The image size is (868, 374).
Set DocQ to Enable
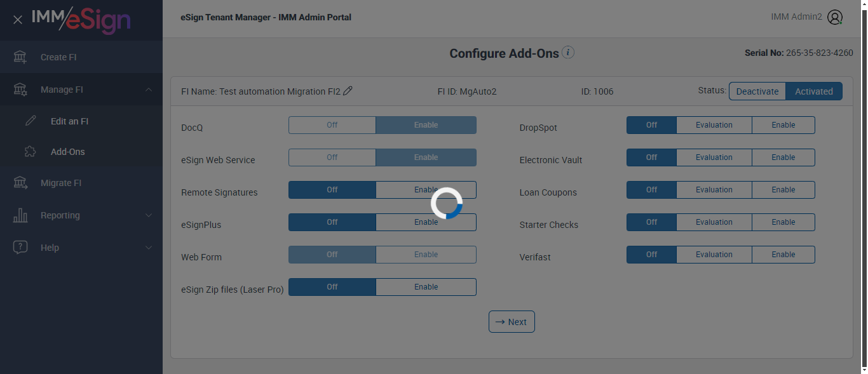(426, 125)
